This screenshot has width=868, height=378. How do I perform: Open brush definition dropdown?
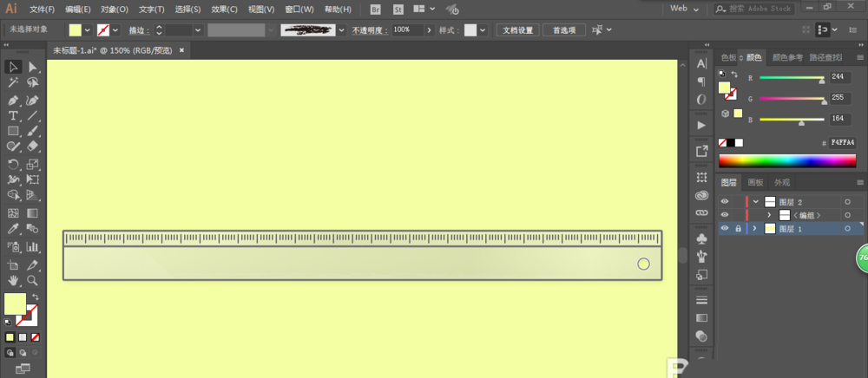point(342,29)
